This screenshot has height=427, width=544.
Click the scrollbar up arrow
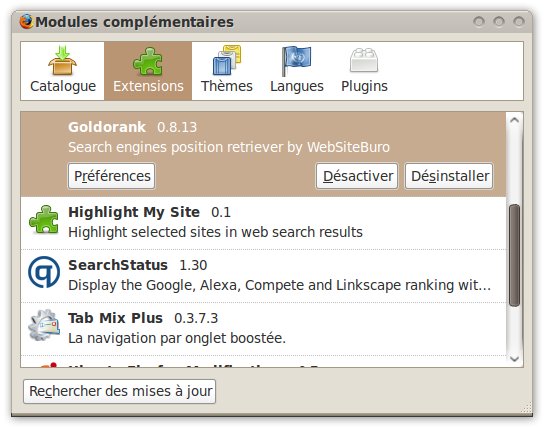[515, 120]
